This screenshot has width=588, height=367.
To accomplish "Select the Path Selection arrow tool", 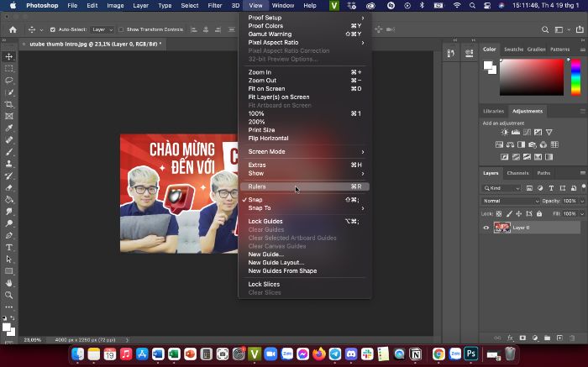I will coord(9,260).
